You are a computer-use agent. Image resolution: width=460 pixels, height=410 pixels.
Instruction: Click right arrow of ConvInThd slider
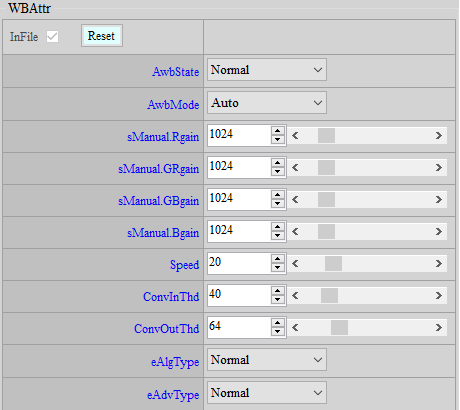click(x=439, y=296)
